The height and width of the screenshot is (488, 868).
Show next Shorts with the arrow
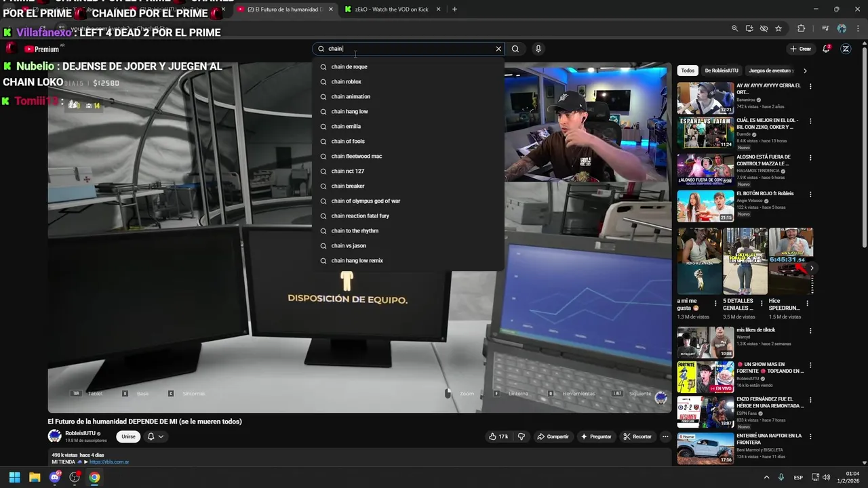[x=811, y=268]
